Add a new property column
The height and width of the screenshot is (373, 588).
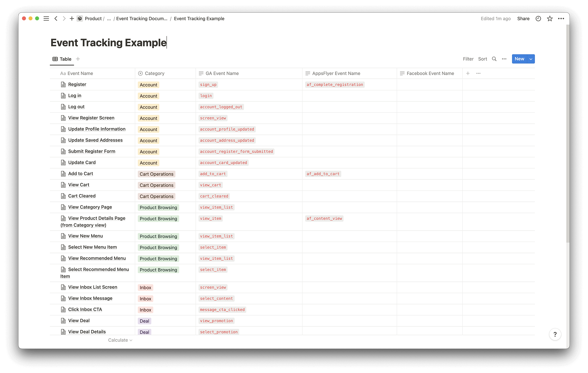pyautogui.click(x=468, y=73)
